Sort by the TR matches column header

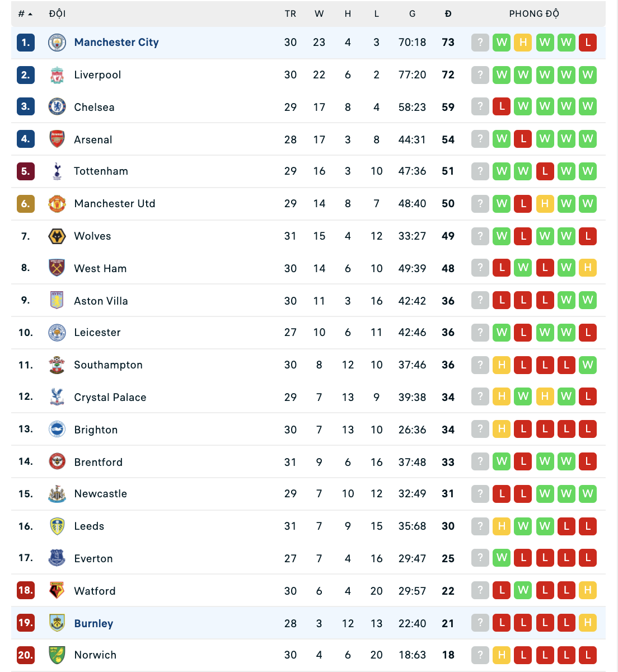(291, 14)
